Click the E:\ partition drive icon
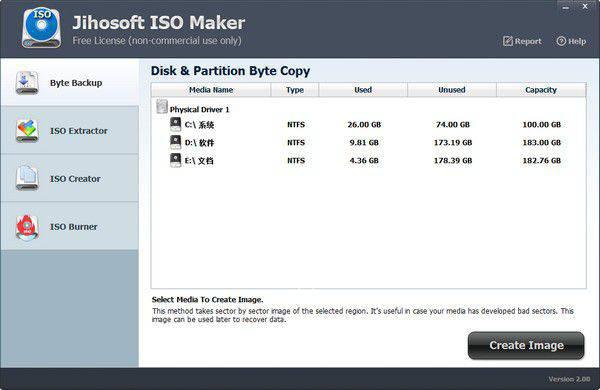The height and width of the screenshot is (390, 600). 175,160
